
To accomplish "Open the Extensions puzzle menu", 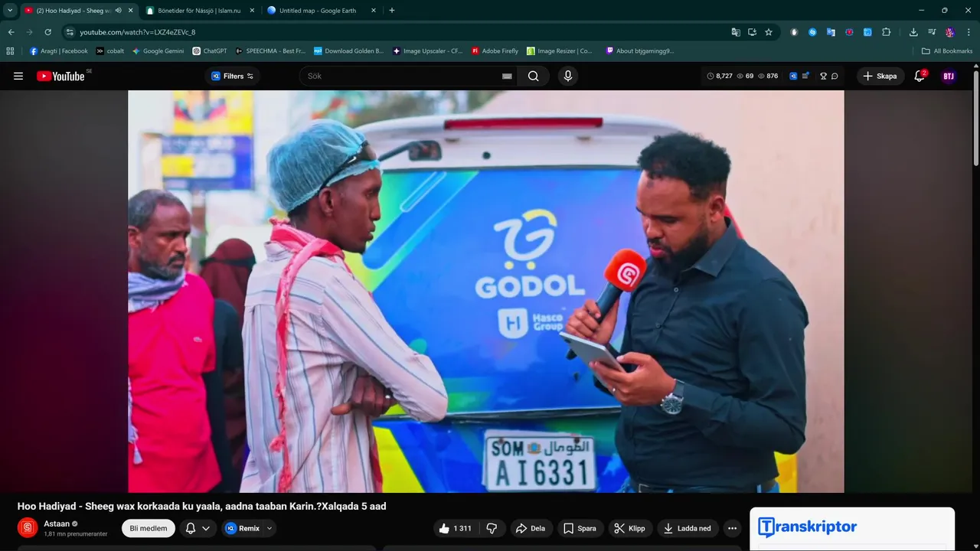I will coord(887,32).
